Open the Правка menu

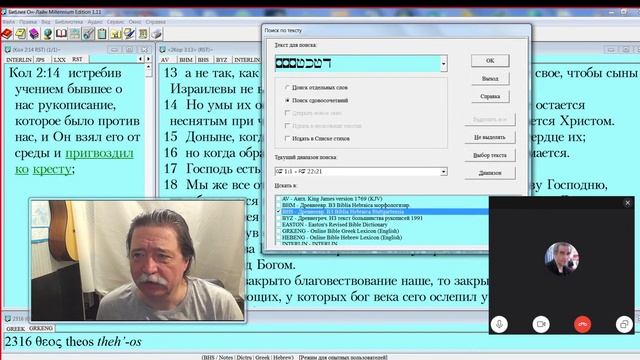pos(28,22)
